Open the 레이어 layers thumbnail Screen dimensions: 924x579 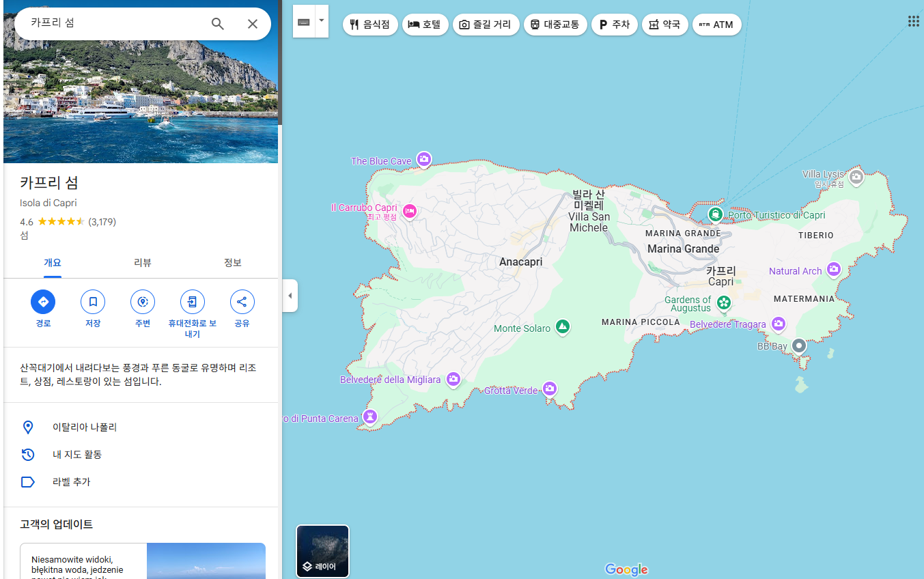[322, 551]
